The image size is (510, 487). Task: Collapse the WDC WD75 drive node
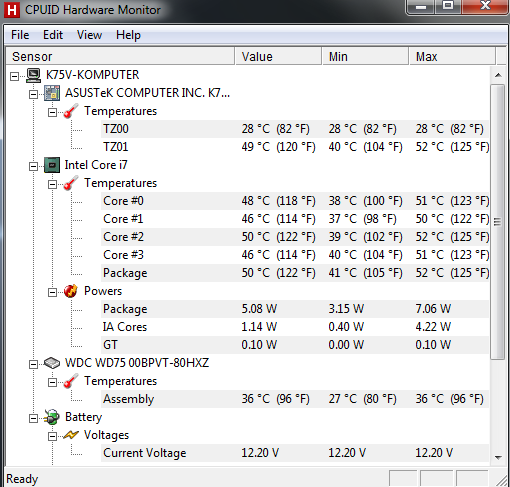(x=33, y=364)
